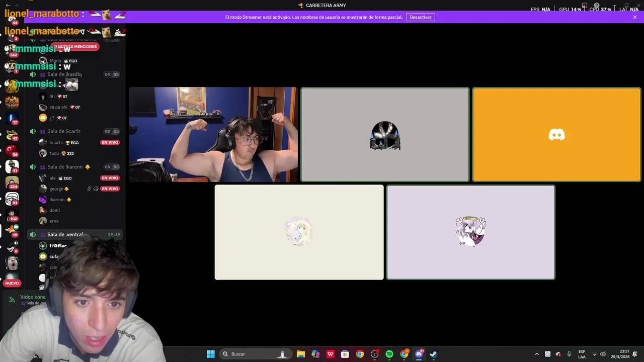Image resolution: width=644 pixels, height=362 pixels.
Task: Open server icon with 224 badge
Action: [12, 183]
